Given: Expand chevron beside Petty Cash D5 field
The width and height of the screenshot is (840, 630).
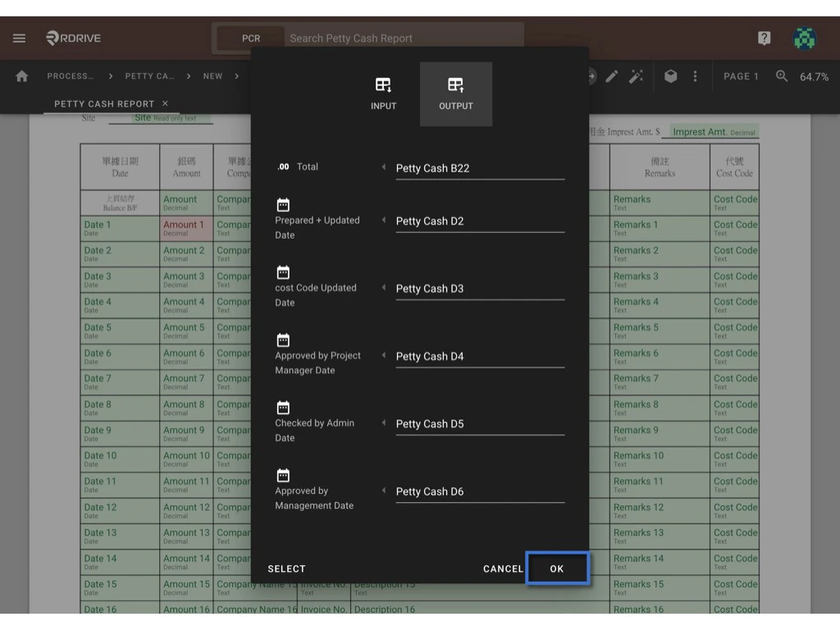Looking at the screenshot, I should click(384, 422).
